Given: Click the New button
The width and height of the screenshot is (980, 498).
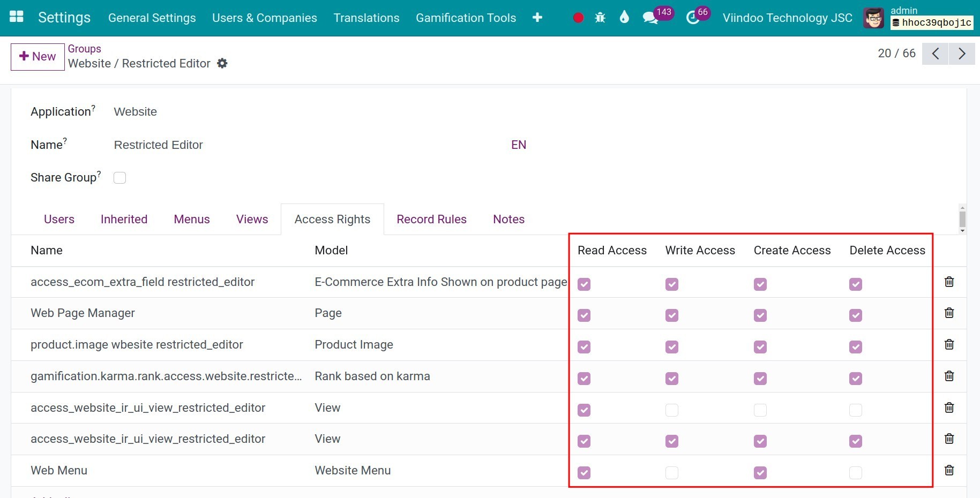Looking at the screenshot, I should point(38,57).
